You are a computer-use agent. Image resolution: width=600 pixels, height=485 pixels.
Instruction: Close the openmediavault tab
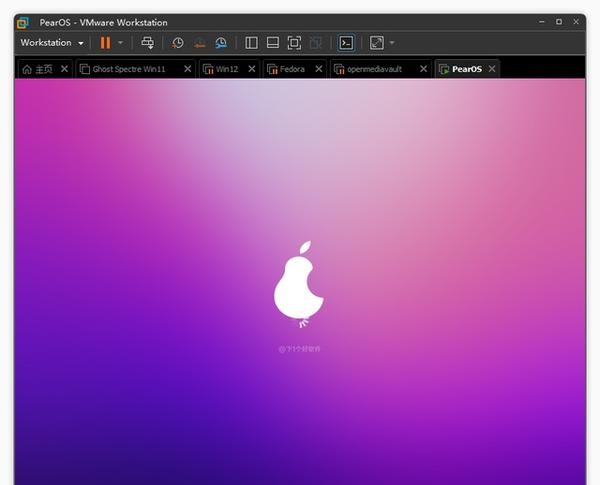[x=424, y=69]
